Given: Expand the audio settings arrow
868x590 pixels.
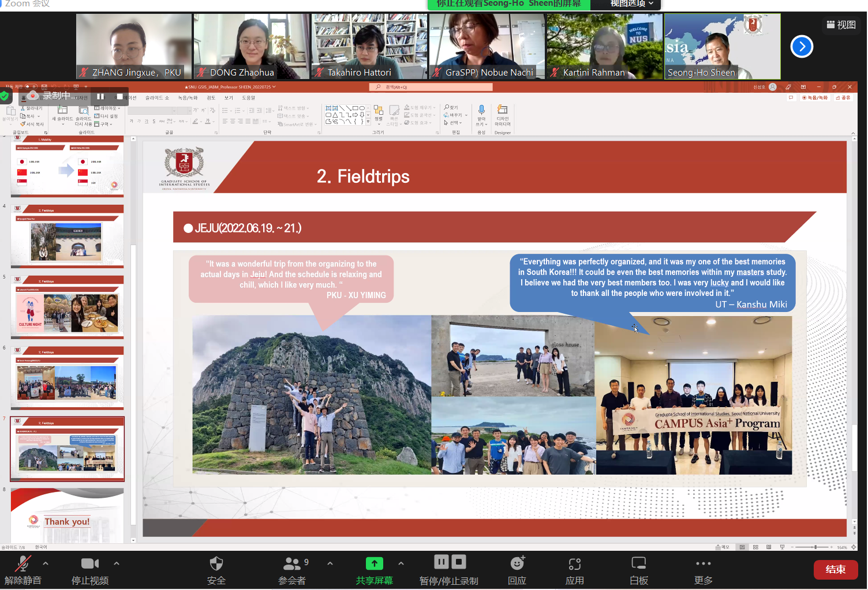Looking at the screenshot, I should [x=46, y=563].
